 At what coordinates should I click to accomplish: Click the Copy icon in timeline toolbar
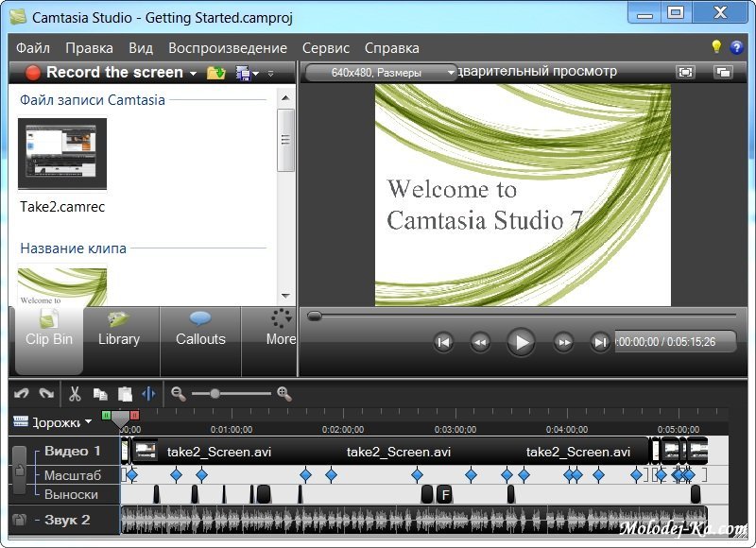tap(100, 394)
